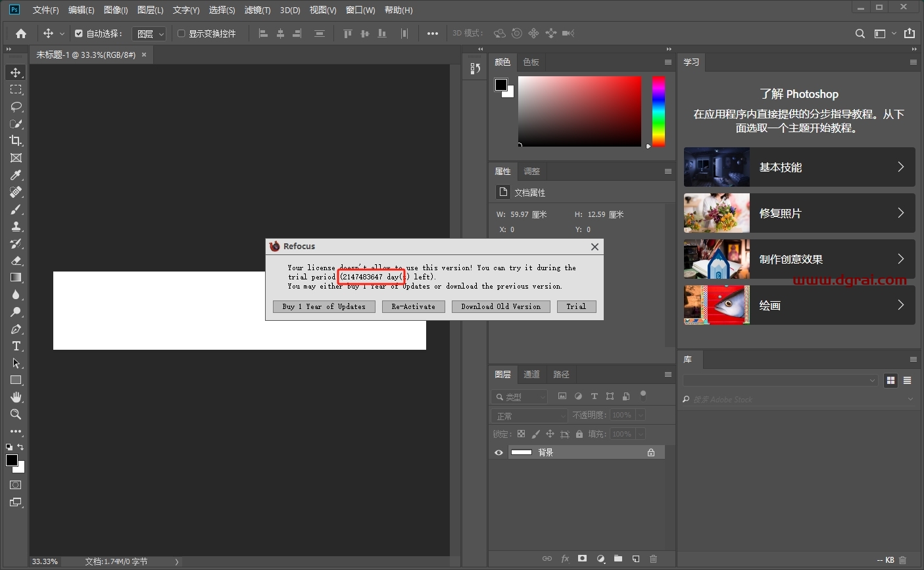This screenshot has height=570, width=924.
Task: Enable Show Transform Controls (显示变换控件) checkbox
Action: 182,34
